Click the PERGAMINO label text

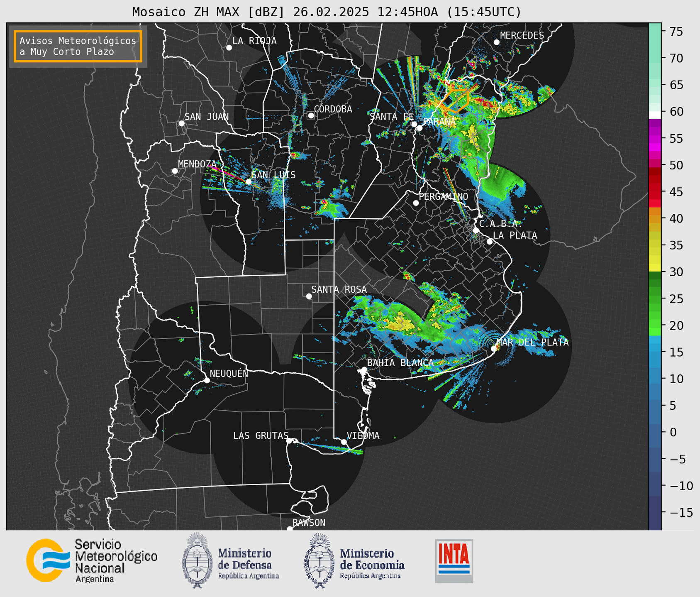point(444,196)
